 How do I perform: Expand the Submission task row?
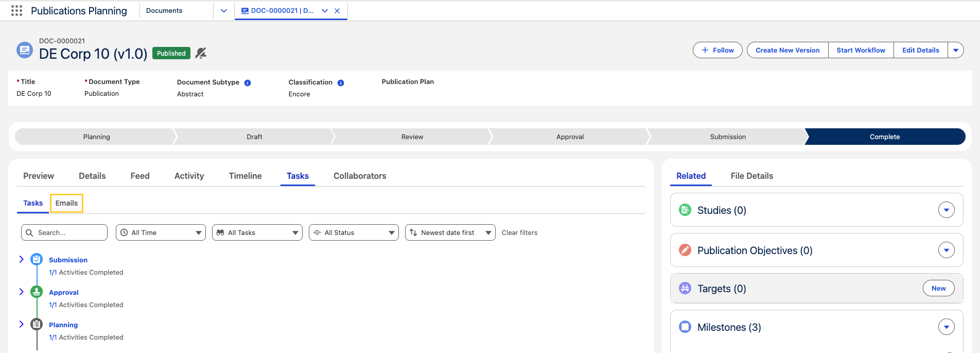(x=21, y=259)
